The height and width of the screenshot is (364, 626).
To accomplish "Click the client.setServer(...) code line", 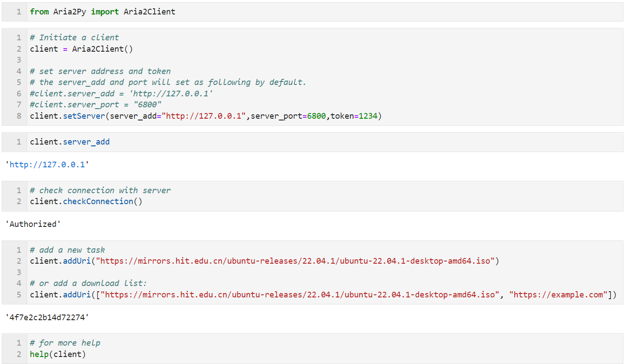I will tap(206, 116).
